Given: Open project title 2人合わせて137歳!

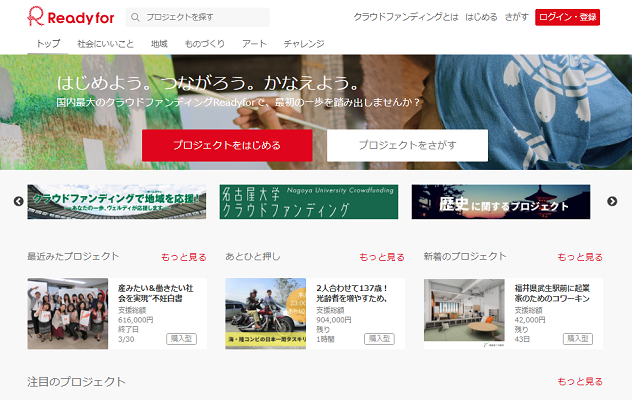Looking at the screenshot, I should pyautogui.click(x=352, y=293).
